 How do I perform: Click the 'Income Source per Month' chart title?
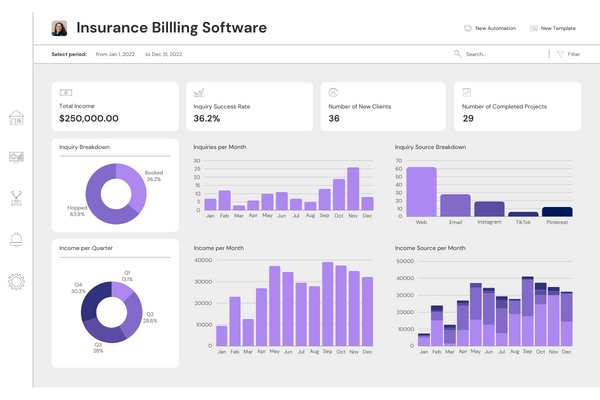coord(430,248)
